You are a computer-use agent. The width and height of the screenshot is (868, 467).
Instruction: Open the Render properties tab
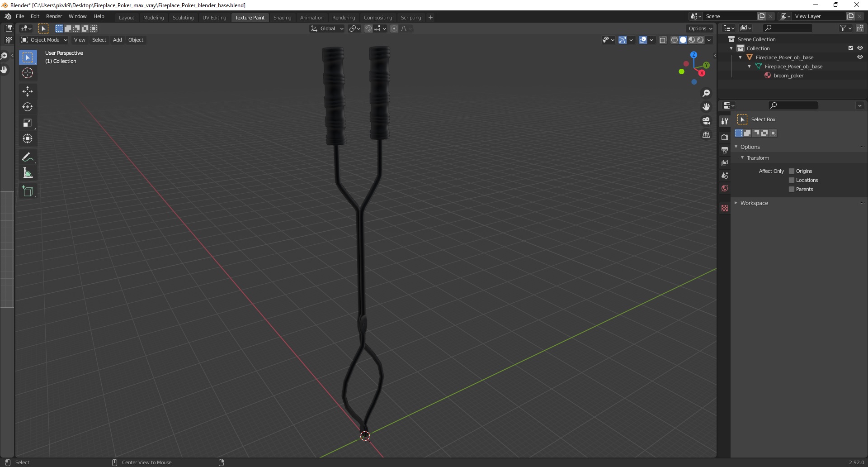725,137
